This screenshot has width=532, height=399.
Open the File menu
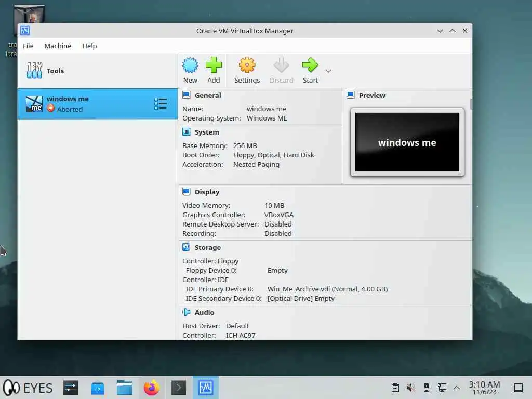pyautogui.click(x=28, y=46)
